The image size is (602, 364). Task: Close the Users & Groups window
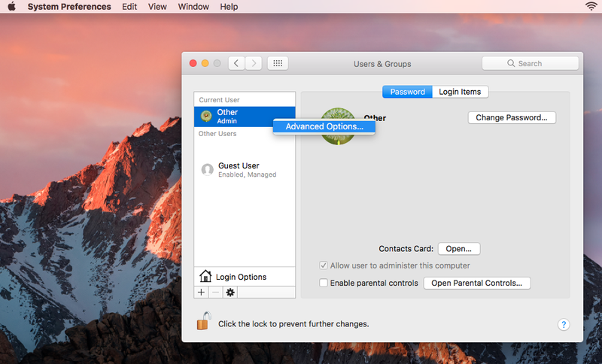click(193, 63)
